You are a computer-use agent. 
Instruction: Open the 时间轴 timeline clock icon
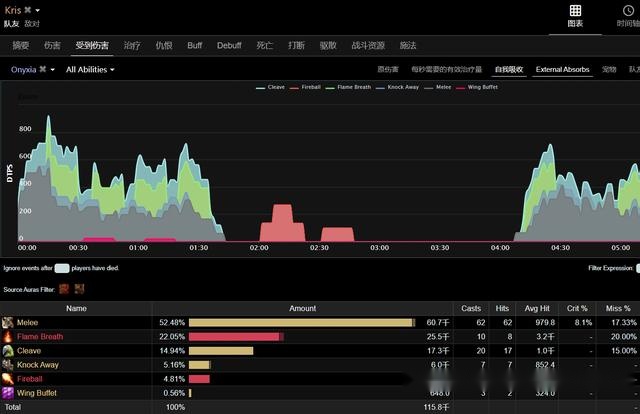click(x=628, y=11)
